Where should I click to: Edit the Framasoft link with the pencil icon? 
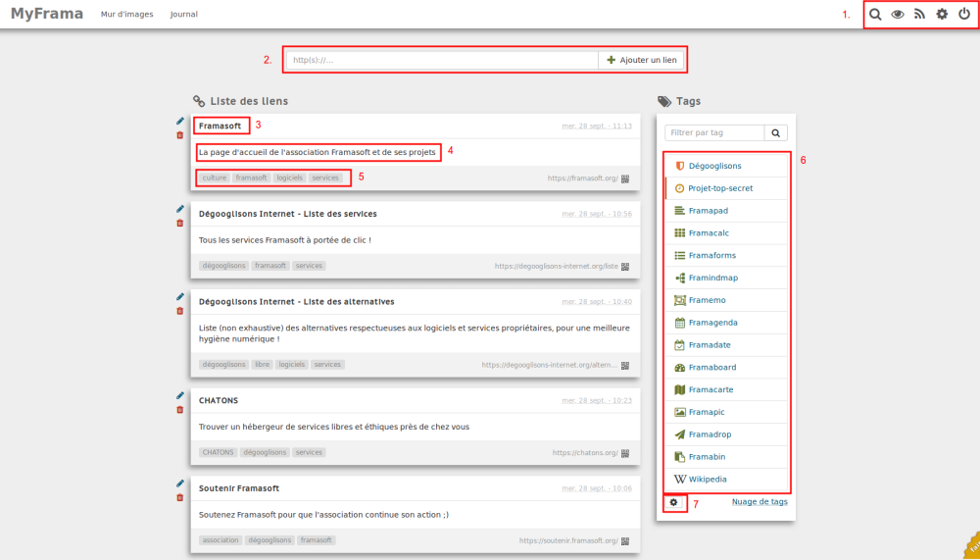point(180,121)
